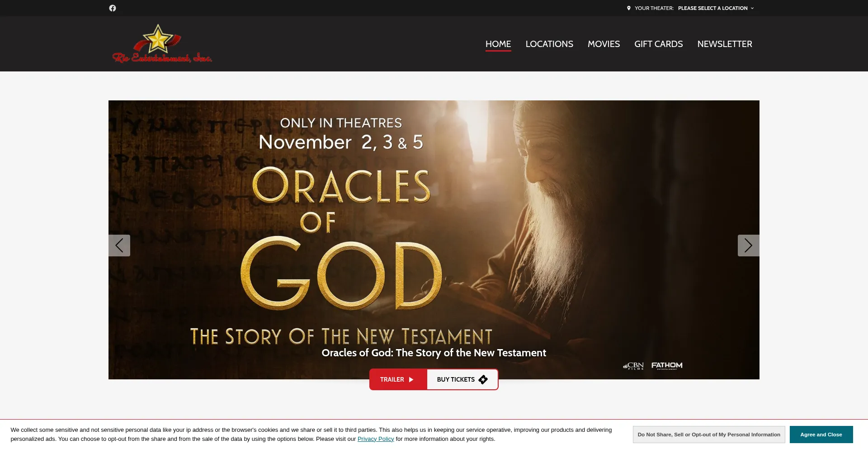The width and height of the screenshot is (868, 449).
Task: Open the Please Select a Location dropdown
Action: [712, 8]
